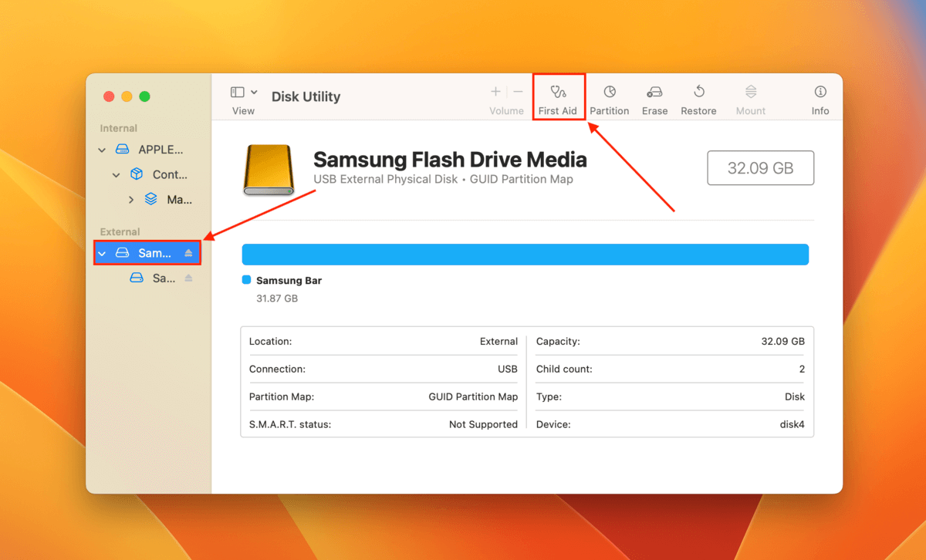This screenshot has width=926, height=560.
Task: Select the Sam... external drive row
Action: click(x=147, y=253)
